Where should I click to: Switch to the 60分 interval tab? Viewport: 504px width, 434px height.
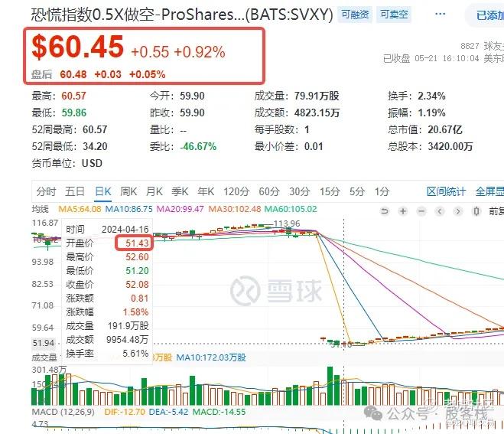coord(269,191)
